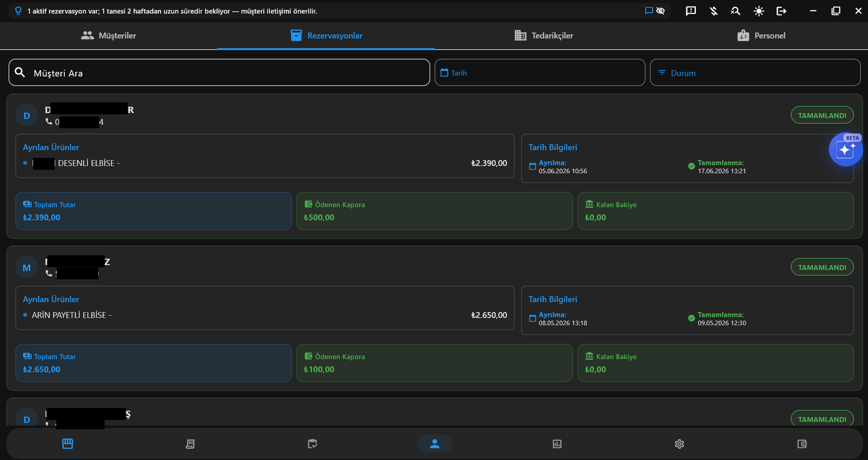Click the M customer avatar

(x=27, y=268)
